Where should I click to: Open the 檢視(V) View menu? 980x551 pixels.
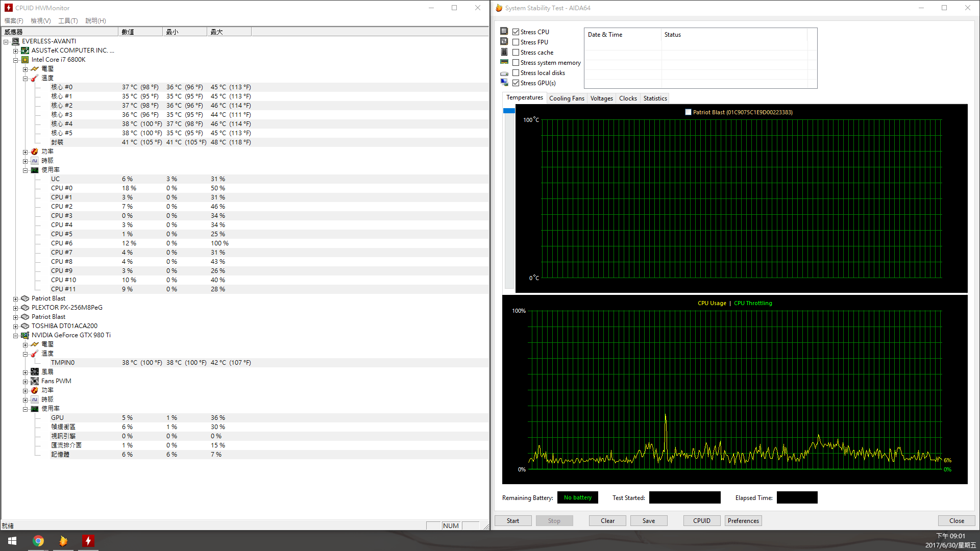(x=41, y=20)
